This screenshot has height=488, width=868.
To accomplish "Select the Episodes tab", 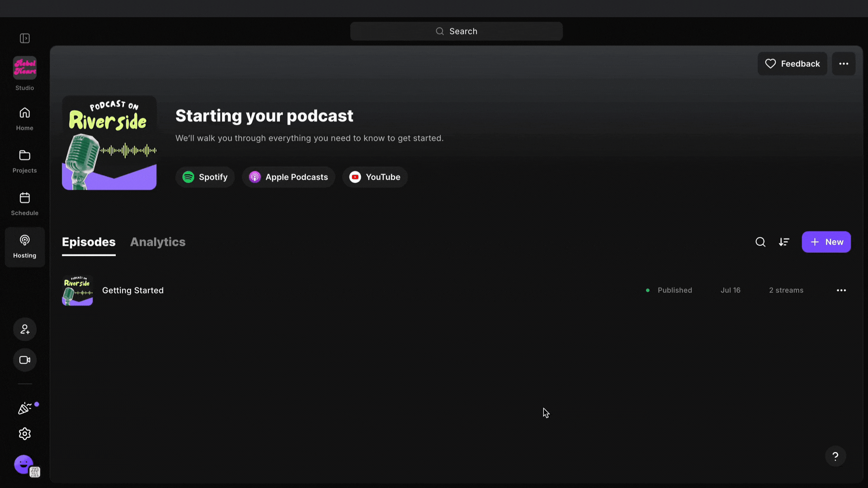I will [89, 242].
